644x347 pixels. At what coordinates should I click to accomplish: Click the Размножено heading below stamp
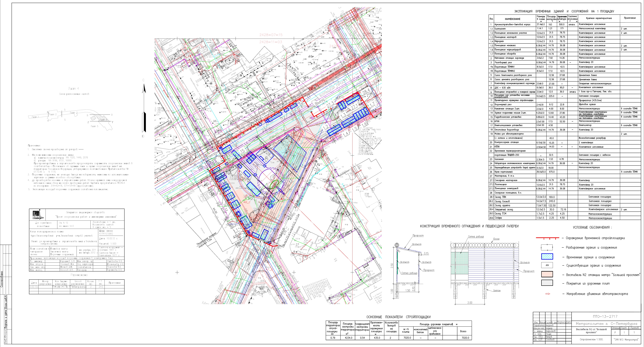[x=79, y=275]
